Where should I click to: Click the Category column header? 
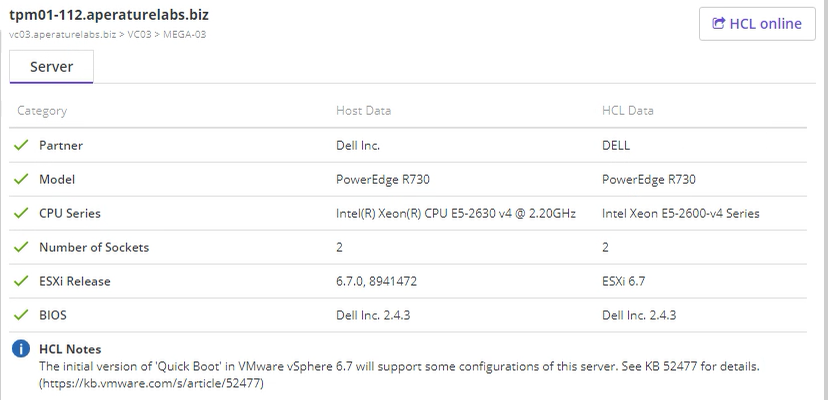(x=42, y=110)
